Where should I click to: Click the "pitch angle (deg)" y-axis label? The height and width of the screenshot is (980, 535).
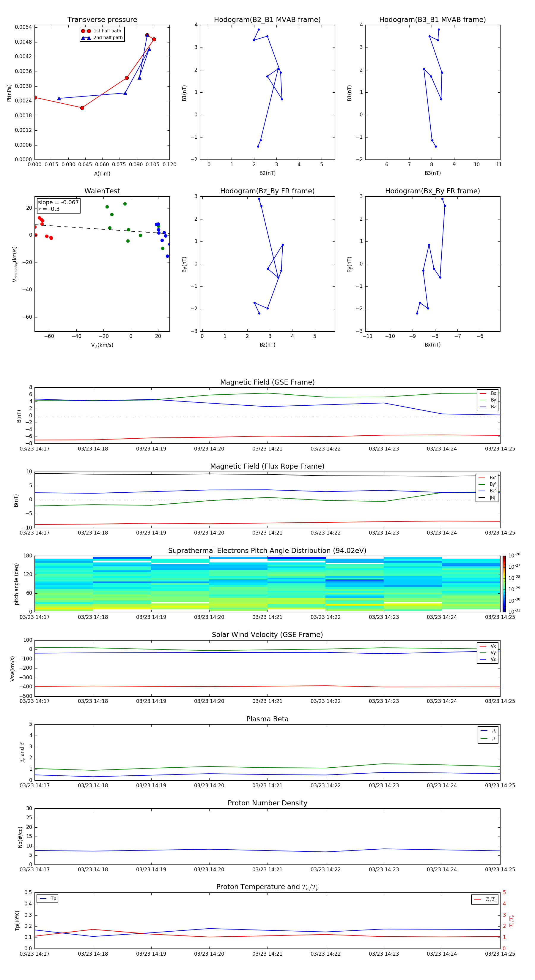pos(16,584)
